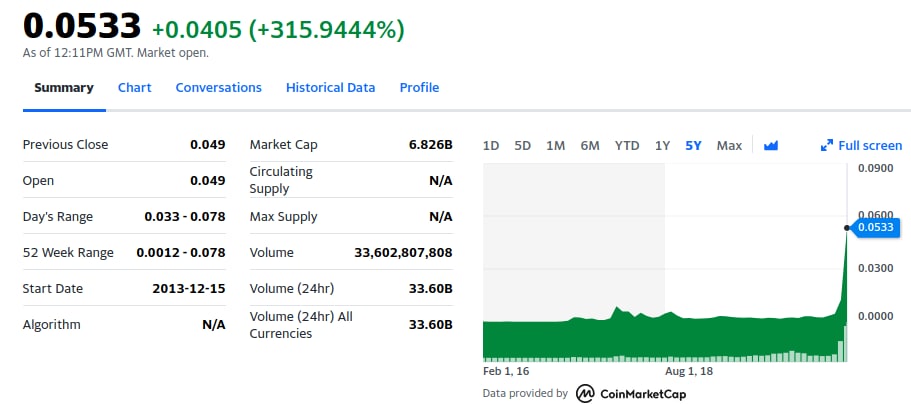This screenshot has height=404, width=911.
Task: Click the Full screen expand arrows icon
Action: (x=827, y=145)
